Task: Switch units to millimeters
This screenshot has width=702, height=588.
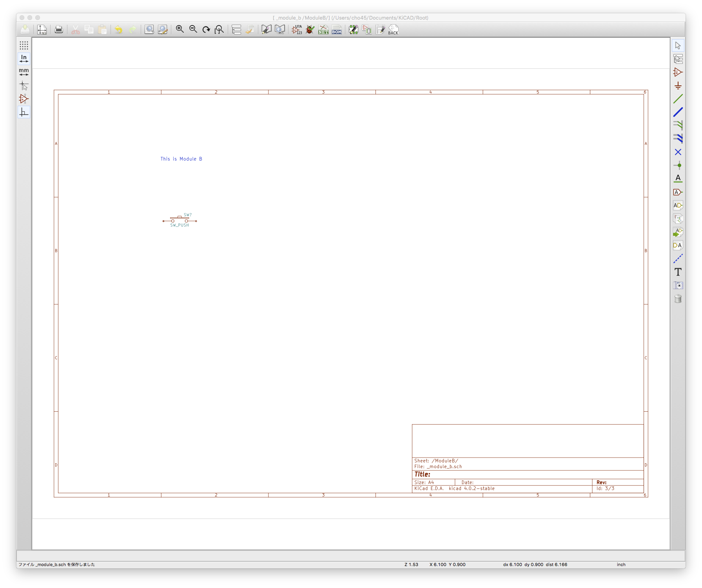Action: [x=24, y=72]
